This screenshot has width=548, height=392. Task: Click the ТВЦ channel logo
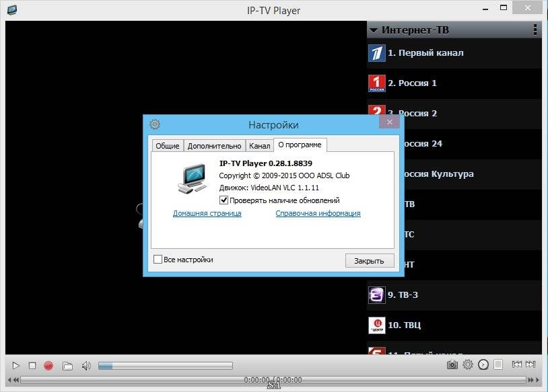click(x=377, y=325)
